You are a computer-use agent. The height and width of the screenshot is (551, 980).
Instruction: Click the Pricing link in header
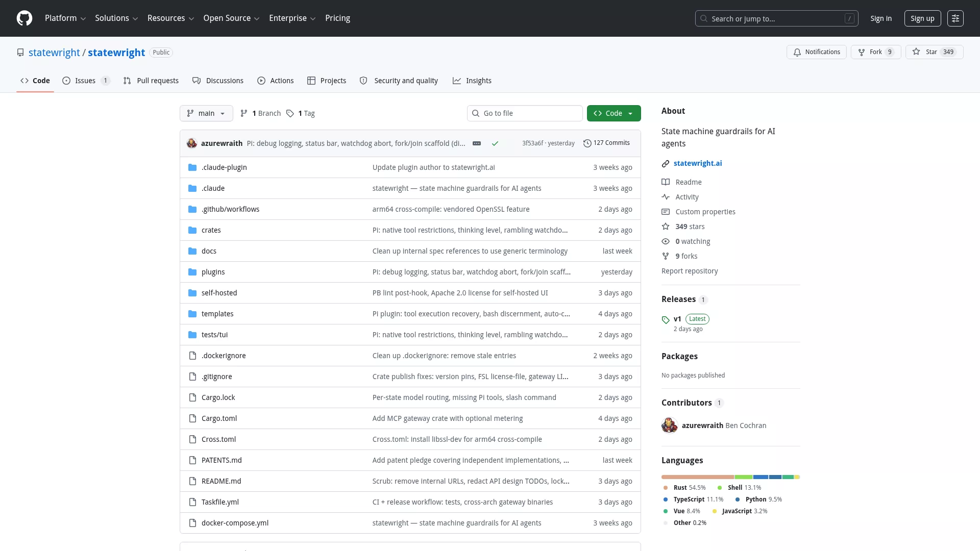point(337,18)
